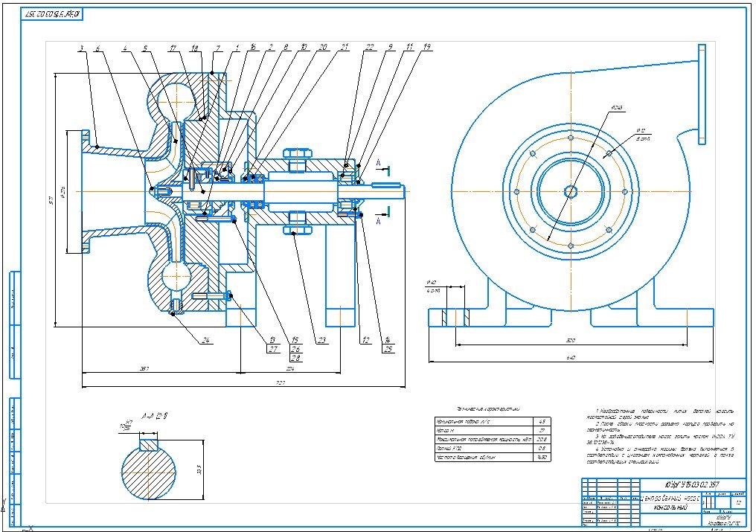Select part callout number 19
This screenshot has width=756, height=532.
[426, 48]
